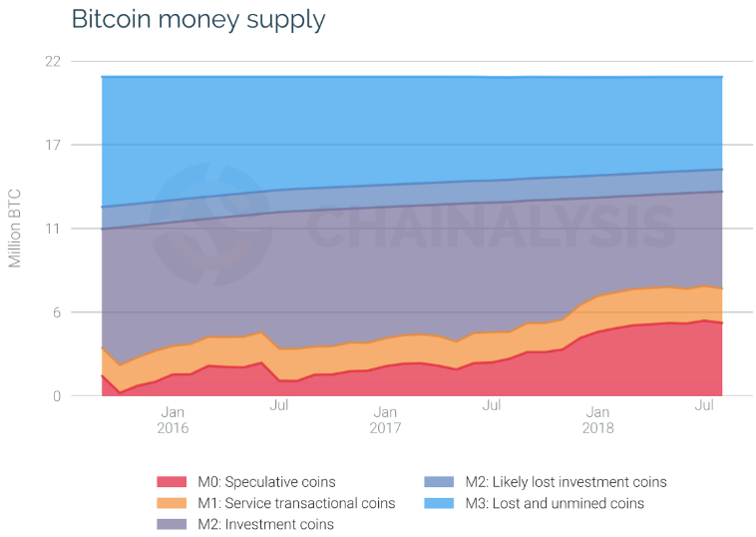This screenshot has height=537, width=756.
Task: Click the M1 orange legend swatch
Action: point(170,503)
